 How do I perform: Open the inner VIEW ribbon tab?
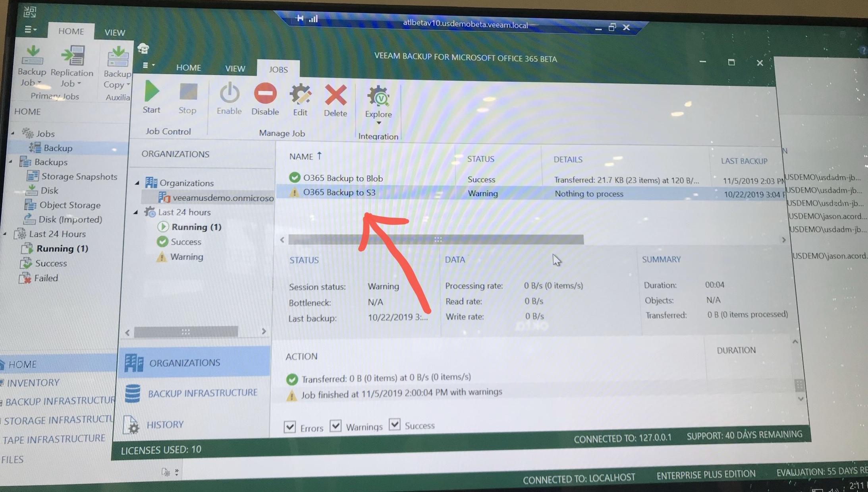point(235,68)
